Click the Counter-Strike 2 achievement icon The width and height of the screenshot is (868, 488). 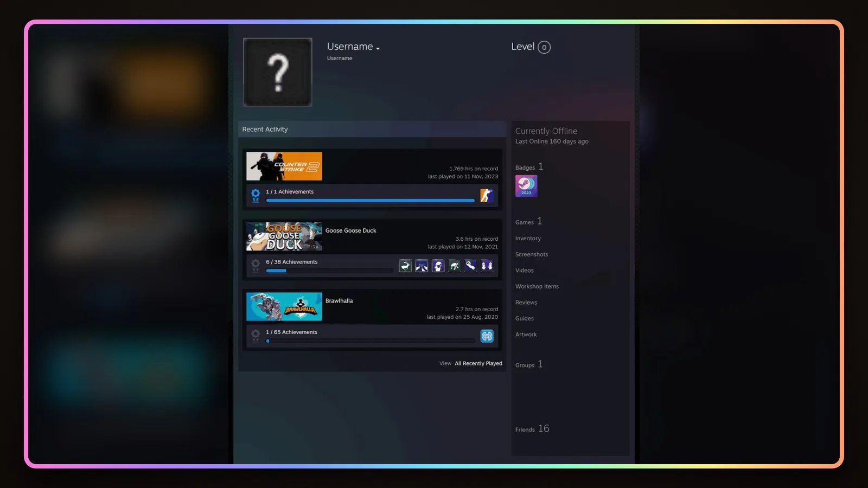[487, 196]
